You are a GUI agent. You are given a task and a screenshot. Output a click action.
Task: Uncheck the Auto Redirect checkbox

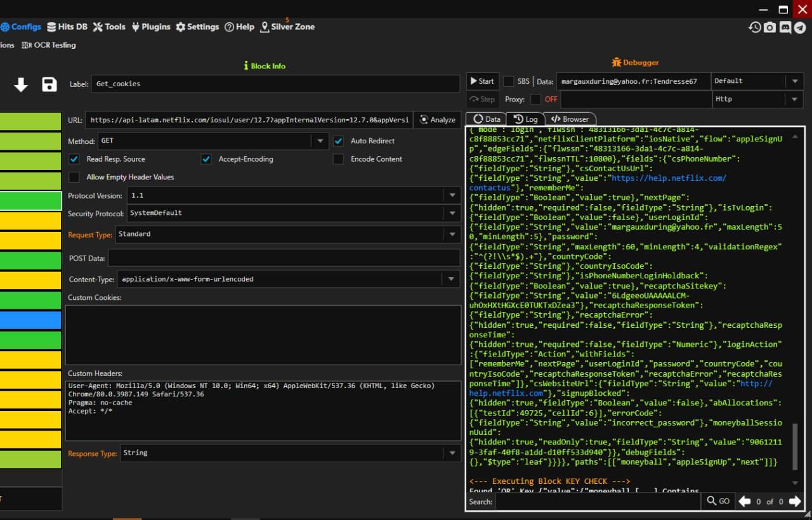[x=339, y=141]
